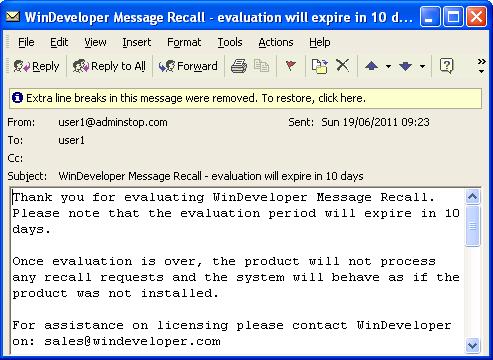Forward this message

[188, 66]
